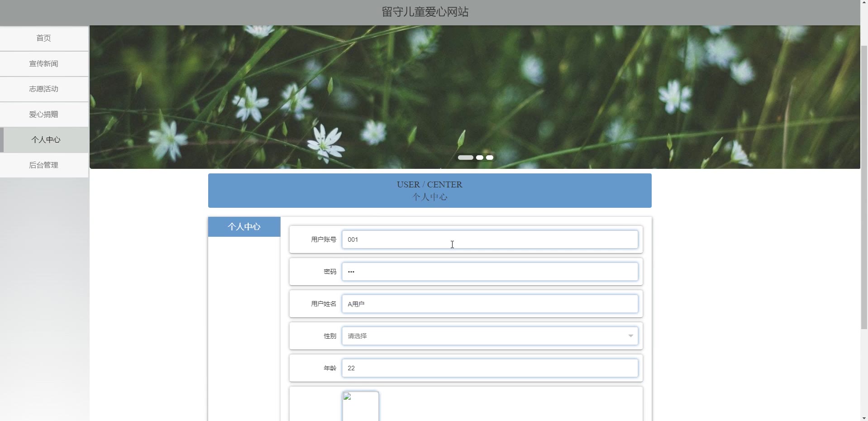The height and width of the screenshot is (421, 868).
Task: Open the 首页 sidebar menu item
Action: [44, 38]
